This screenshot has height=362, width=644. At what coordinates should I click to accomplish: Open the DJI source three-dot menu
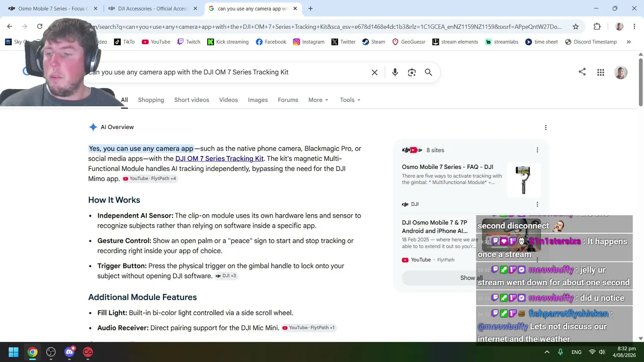coord(537,204)
